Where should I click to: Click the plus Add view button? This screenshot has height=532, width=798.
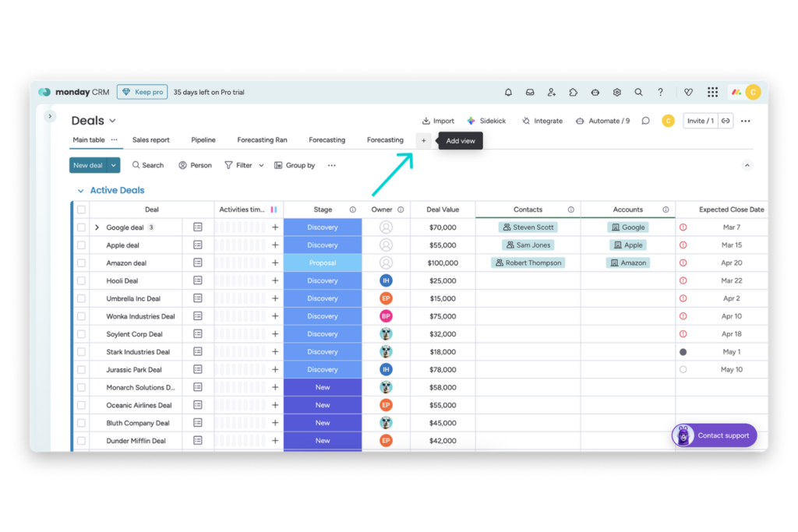[423, 141]
